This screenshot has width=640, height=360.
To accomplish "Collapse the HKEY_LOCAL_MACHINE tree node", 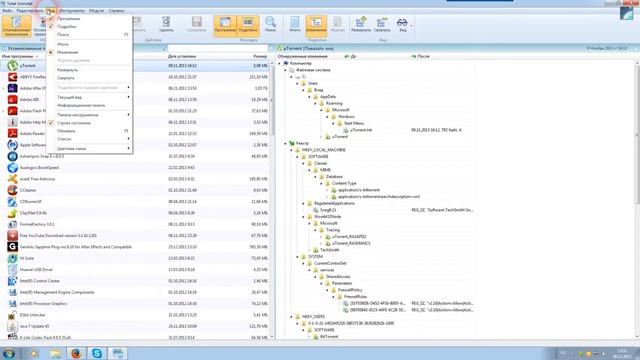I will pos(291,150).
